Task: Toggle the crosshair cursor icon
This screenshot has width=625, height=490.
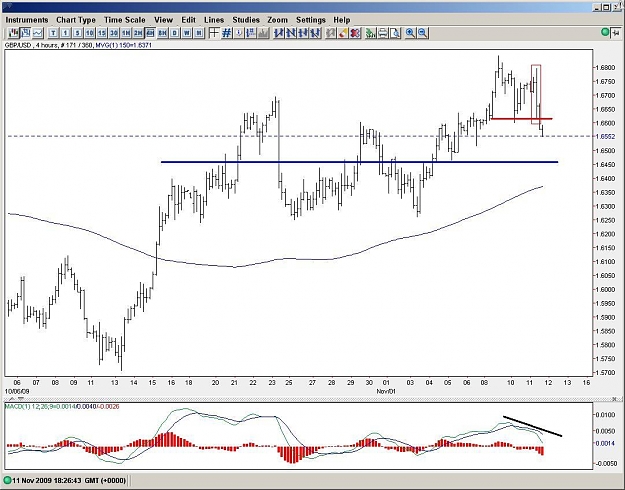Action: 214,33
